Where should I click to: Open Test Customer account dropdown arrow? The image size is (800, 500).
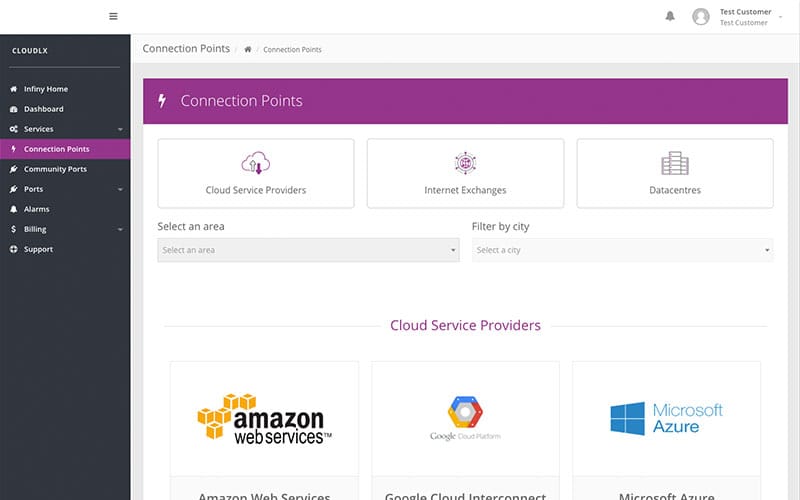tap(780, 17)
